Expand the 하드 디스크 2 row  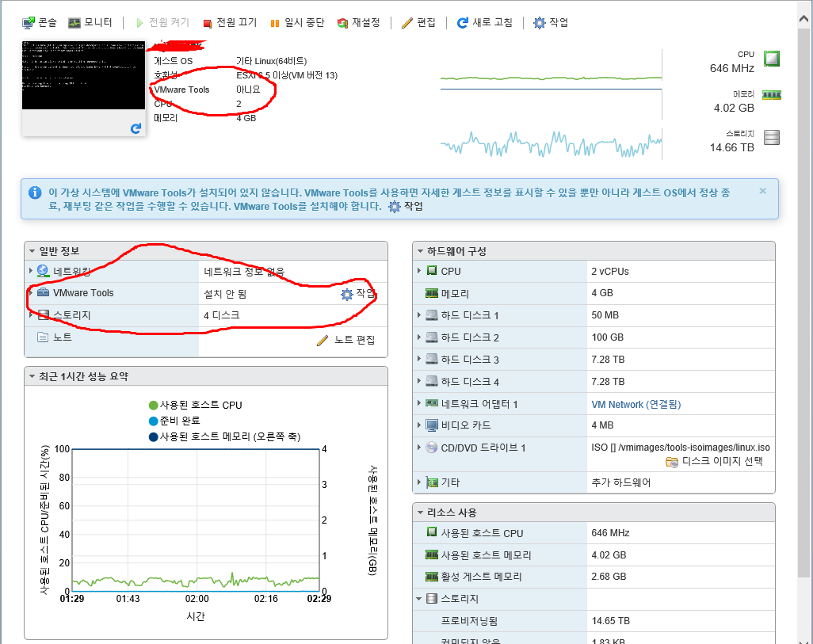tap(419, 337)
